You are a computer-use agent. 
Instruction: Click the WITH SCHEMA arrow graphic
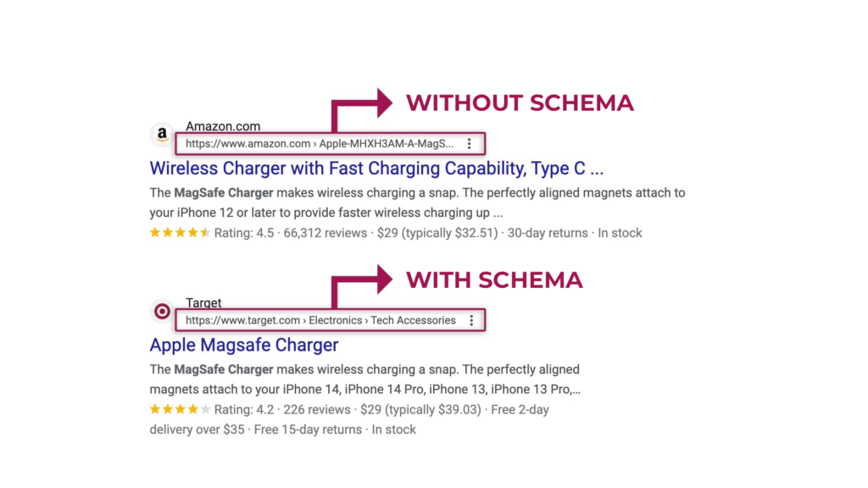(x=362, y=286)
